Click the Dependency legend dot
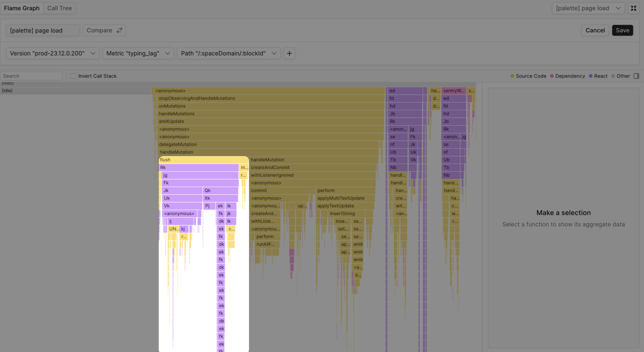The image size is (644, 352). pyautogui.click(x=552, y=76)
